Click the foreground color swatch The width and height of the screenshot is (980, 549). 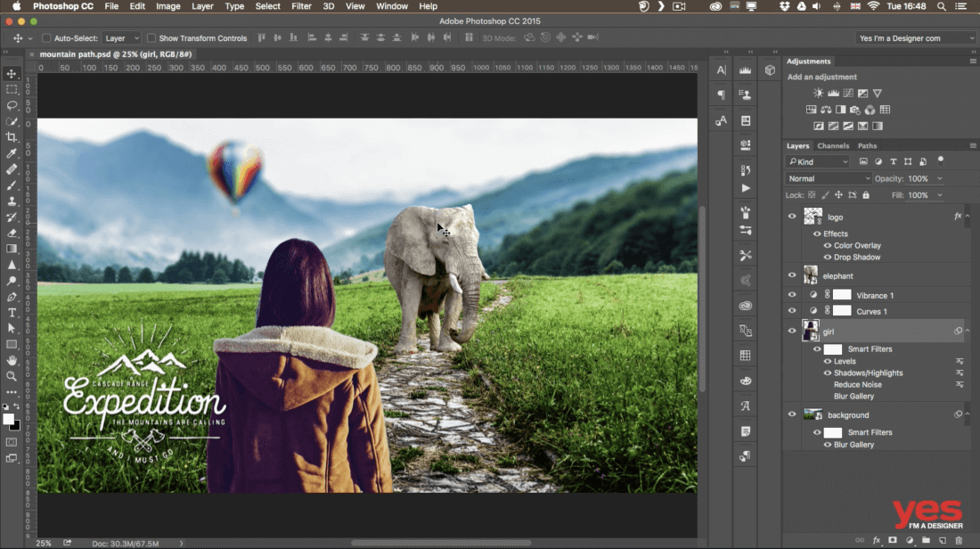pos(8,418)
